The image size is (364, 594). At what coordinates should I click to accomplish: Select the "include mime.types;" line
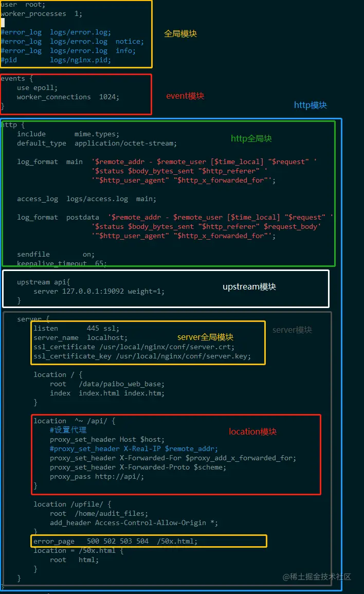point(68,134)
